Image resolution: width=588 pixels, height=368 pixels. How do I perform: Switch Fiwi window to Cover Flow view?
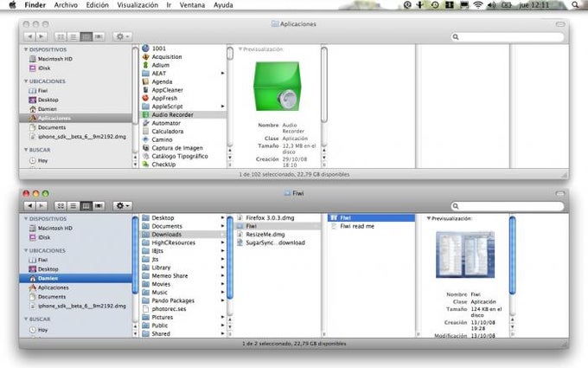[x=99, y=206]
